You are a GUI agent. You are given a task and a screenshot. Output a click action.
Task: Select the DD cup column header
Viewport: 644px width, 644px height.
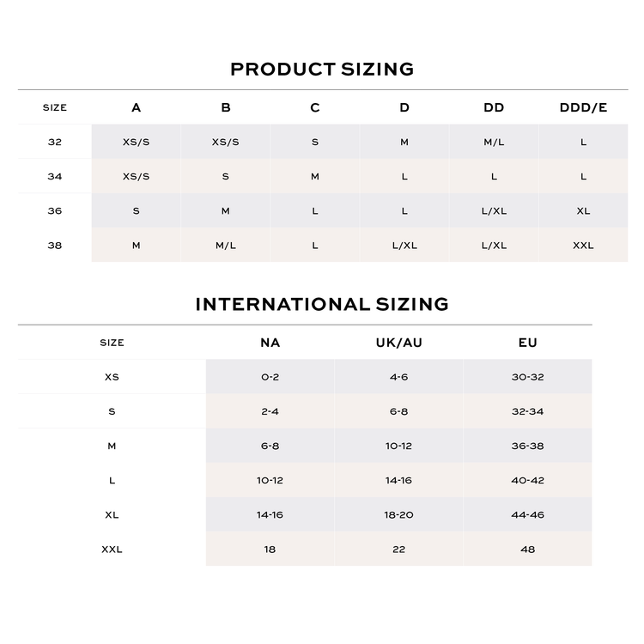point(494,107)
